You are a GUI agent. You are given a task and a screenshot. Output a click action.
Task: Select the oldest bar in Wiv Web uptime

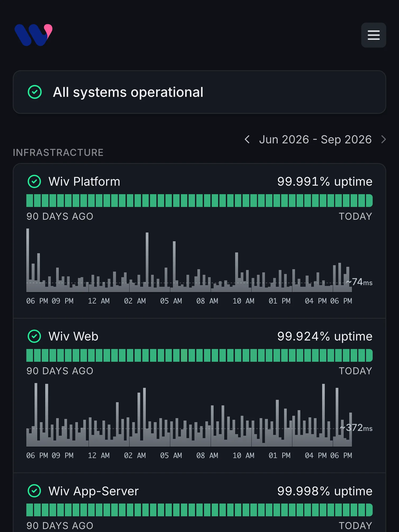pyautogui.click(x=30, y=355)
